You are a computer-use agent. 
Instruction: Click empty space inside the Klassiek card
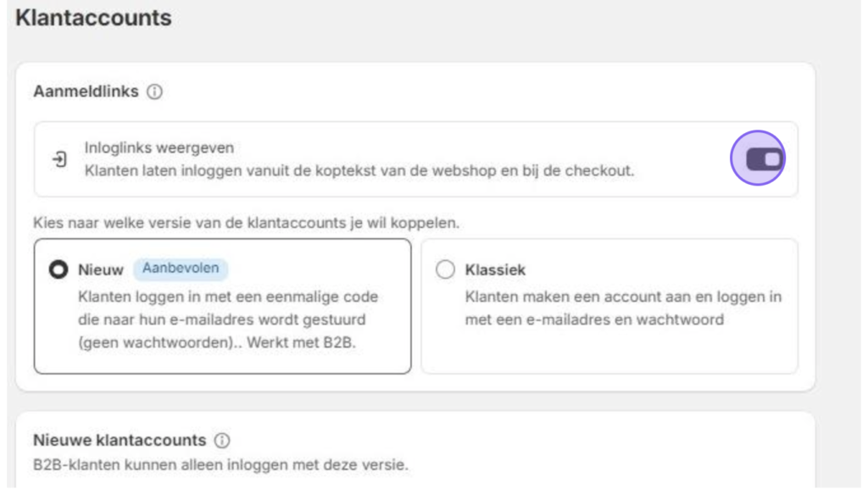[x=609, y=351]
